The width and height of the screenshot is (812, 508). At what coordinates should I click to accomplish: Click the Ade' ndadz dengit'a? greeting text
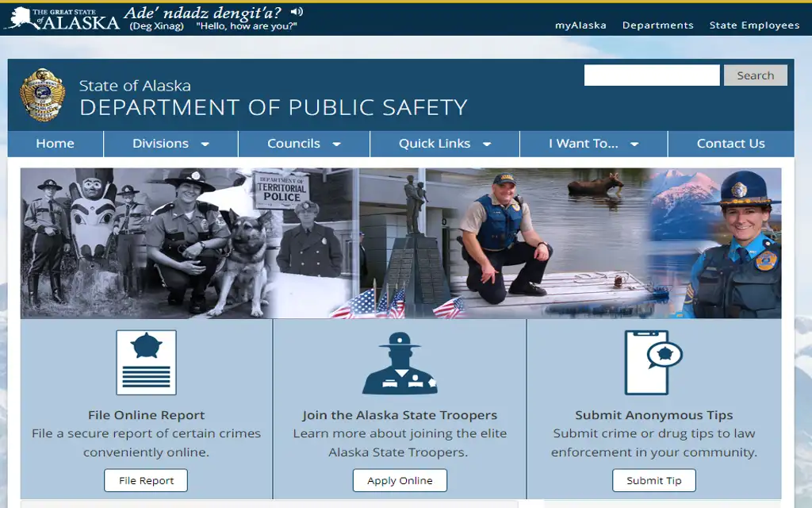[202, 13]
